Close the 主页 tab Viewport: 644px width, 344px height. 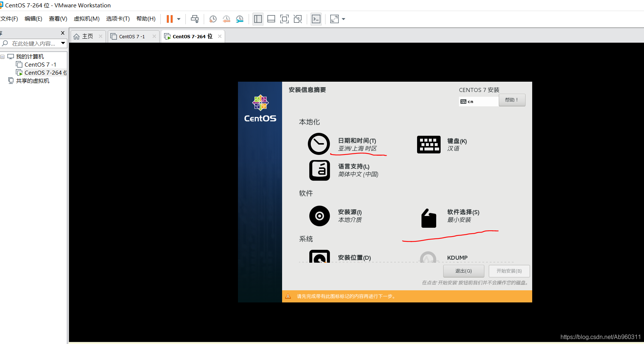click(x=100, y=36)
